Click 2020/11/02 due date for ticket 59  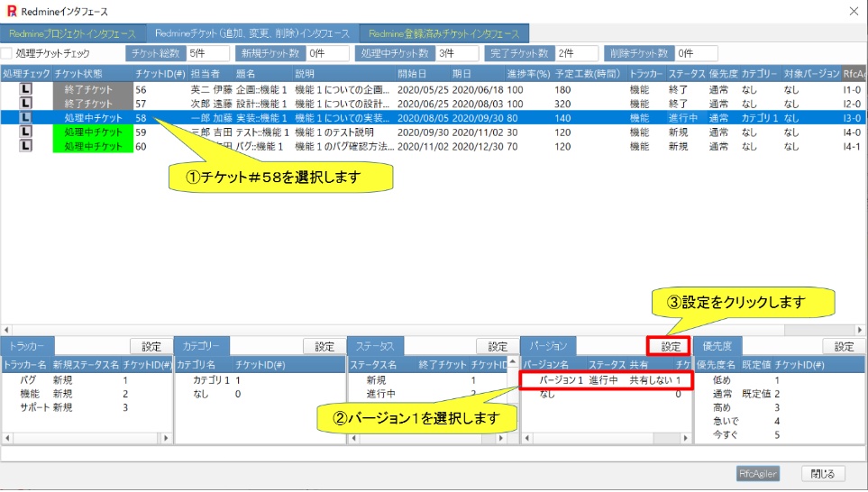pos(478,132)
